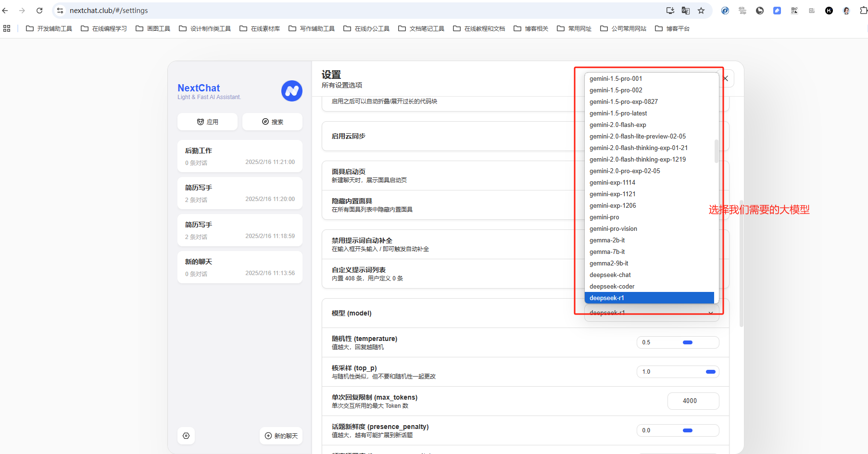Viewport: 868px width, 454px height.
Task: Open the 搜索 button in sidebar
Action: coord(272,122)
